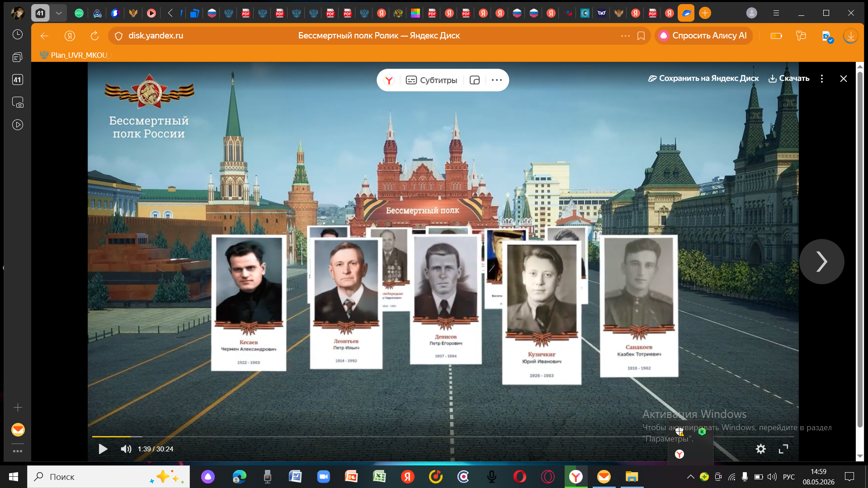Reload the current page
This screenshot has width=868, height=488.
(x=94, y=36)
